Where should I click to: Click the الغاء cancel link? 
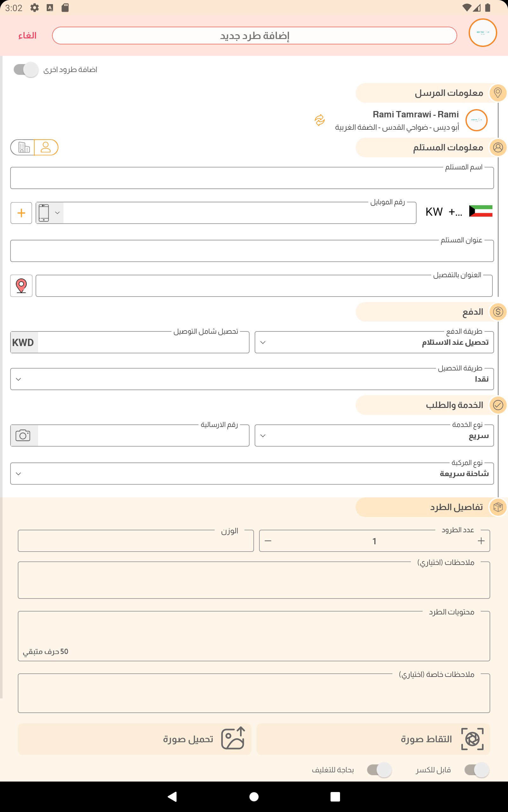pos(27,36)
